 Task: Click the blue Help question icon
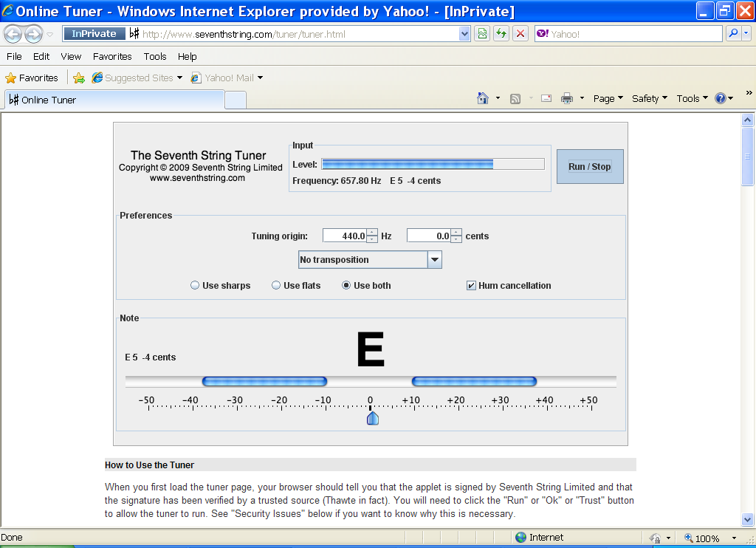click(721, 98)
